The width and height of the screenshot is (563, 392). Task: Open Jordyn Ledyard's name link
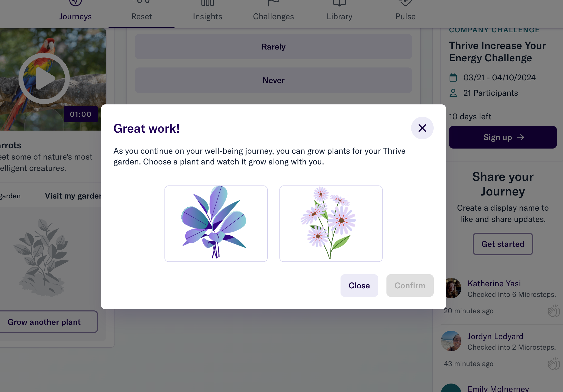click(x=495, y=336)
